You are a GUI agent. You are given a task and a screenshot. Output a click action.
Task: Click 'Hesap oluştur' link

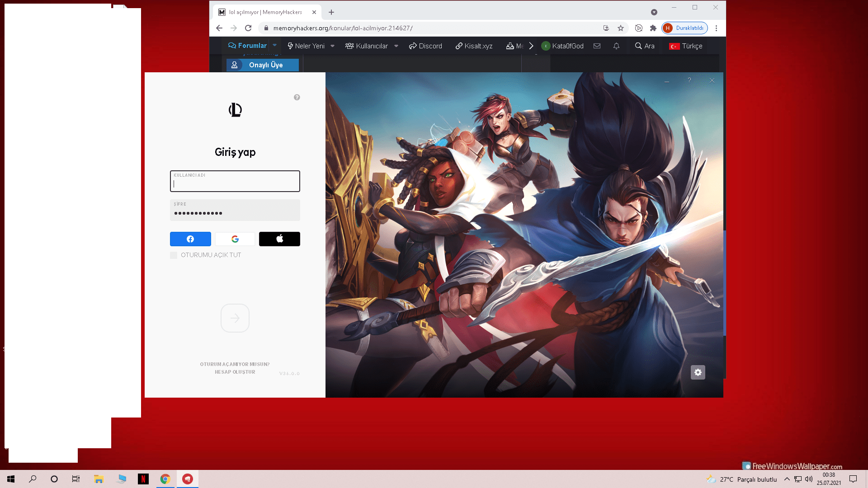[x=235, y=372]
